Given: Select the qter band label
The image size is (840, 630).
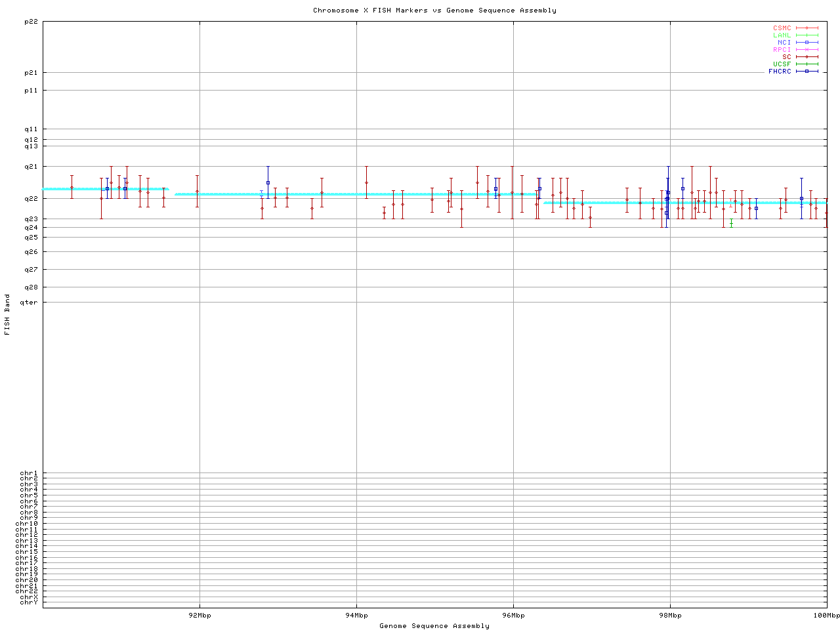Looking at the screenshot, I should 29,303.
